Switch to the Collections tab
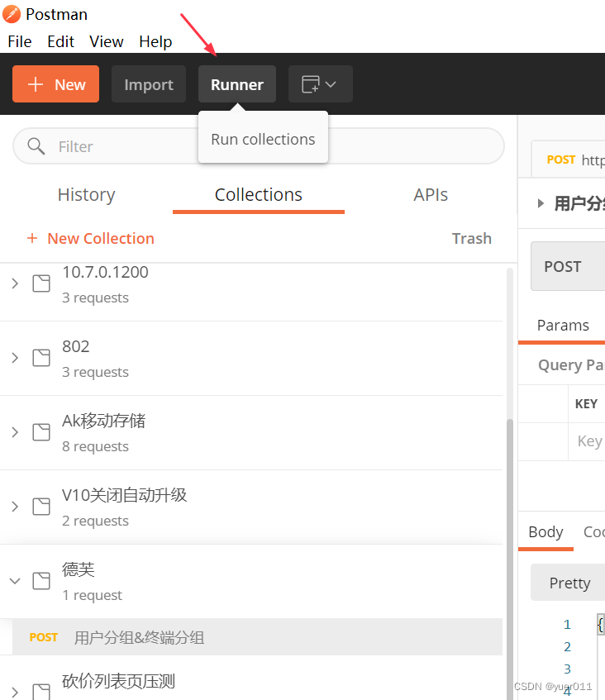The image size is (605, 700). pos(259,195)
